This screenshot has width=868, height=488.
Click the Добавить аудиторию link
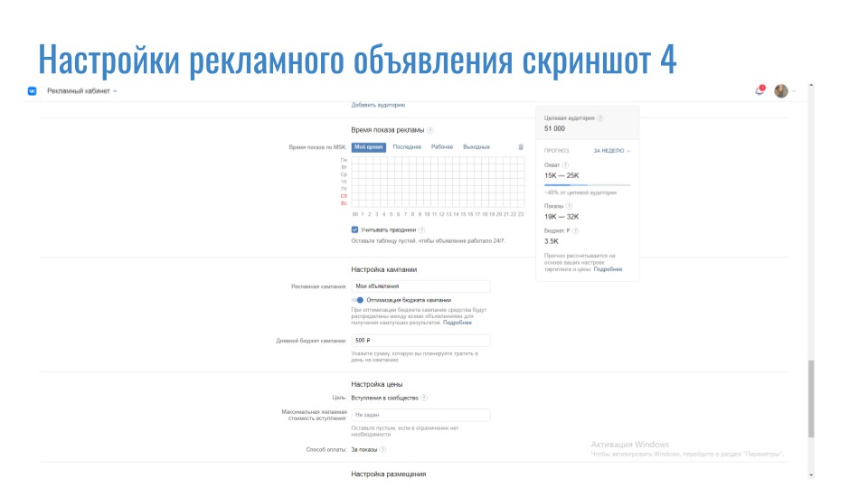coord(378,105)
